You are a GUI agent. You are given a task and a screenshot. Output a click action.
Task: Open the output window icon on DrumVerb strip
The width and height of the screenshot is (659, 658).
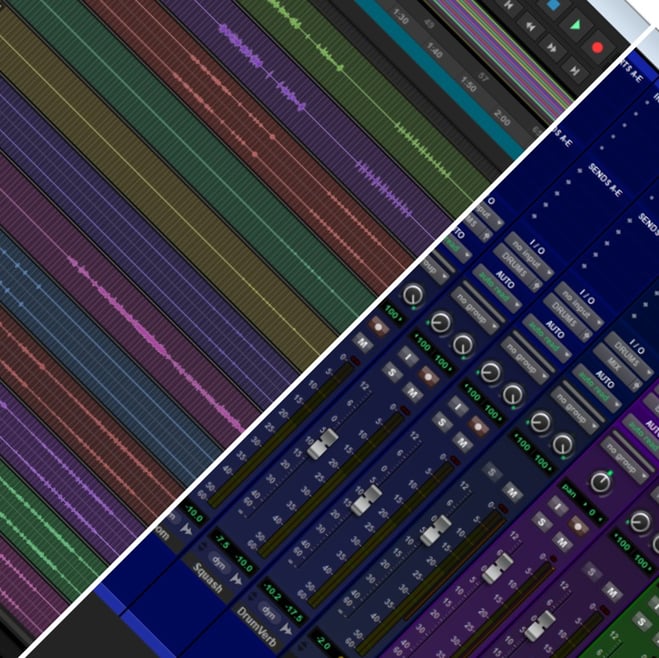point(587,336)
